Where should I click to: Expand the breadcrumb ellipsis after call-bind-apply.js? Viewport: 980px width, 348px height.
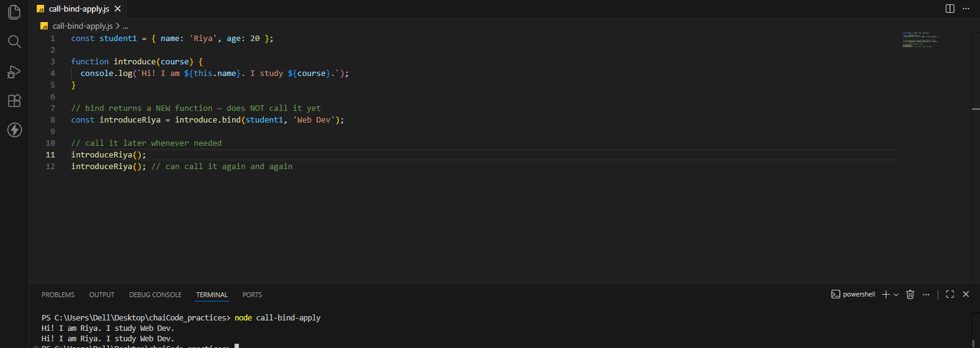coord(126,26)
